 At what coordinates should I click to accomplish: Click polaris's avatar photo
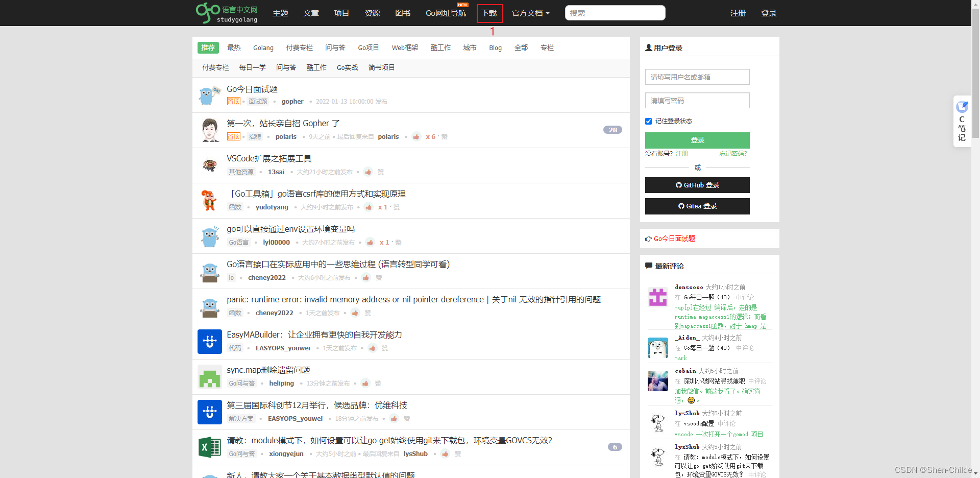(x=209, y=130)
